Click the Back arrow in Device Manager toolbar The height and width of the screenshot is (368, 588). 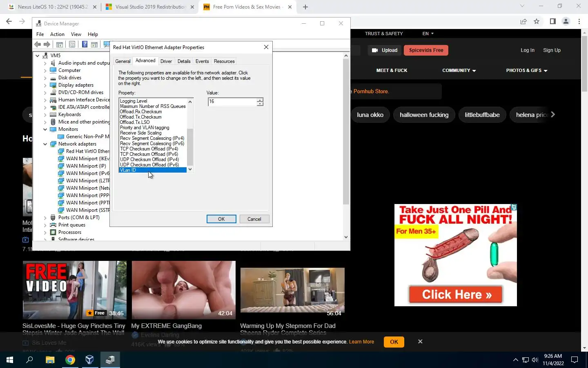tap(38, 45)
